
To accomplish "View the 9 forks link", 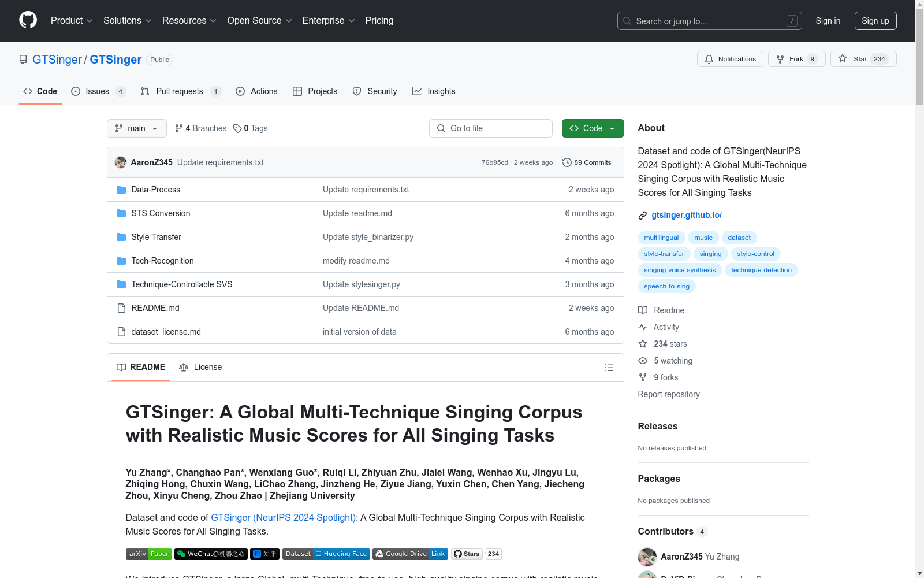I will (x=658, y=377).
